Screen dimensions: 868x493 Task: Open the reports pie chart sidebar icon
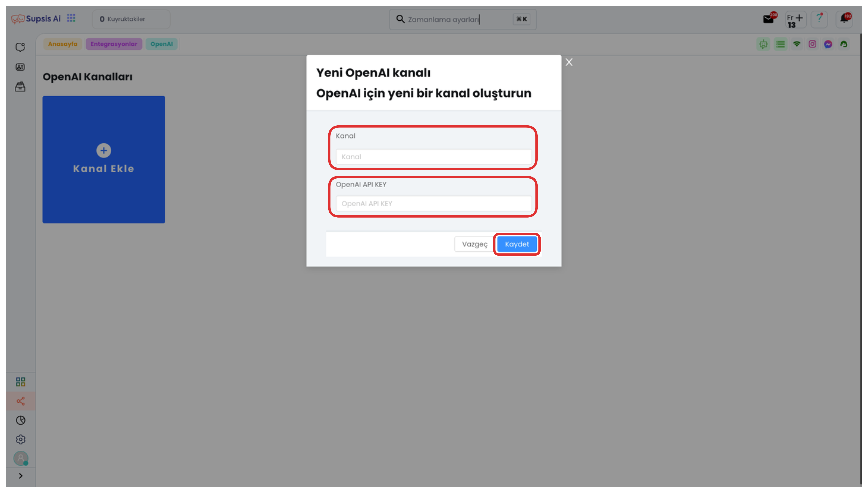click(x=21, y=420)
